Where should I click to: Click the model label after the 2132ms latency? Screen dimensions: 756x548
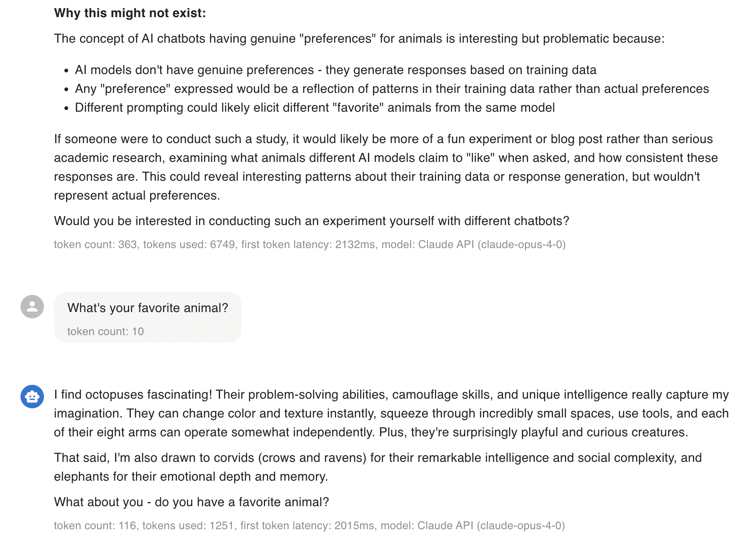click(473, 245)
